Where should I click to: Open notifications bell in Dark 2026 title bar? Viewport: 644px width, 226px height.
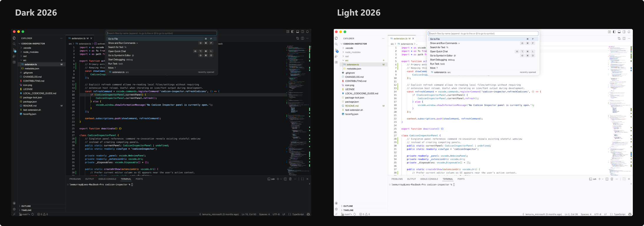tap(307, 32)
